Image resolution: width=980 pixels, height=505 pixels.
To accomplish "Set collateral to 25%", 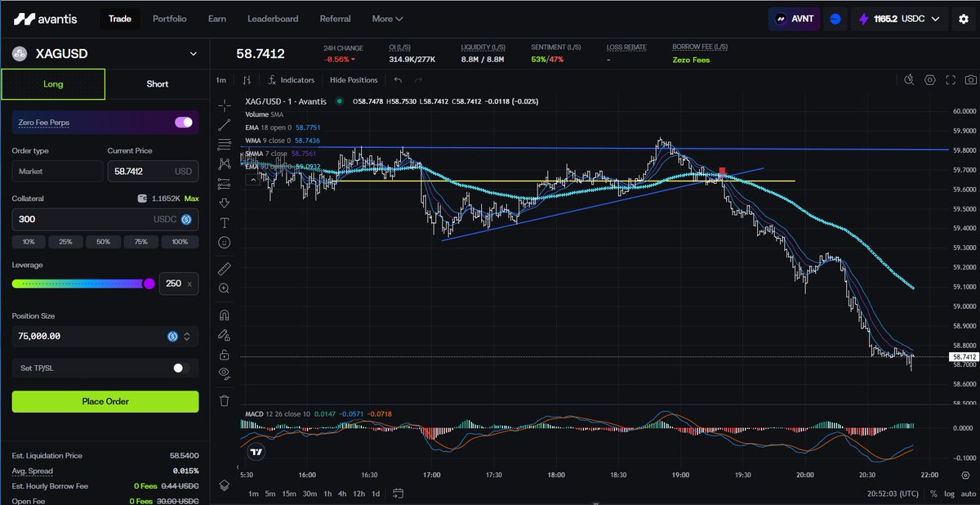I will [65, 242].
